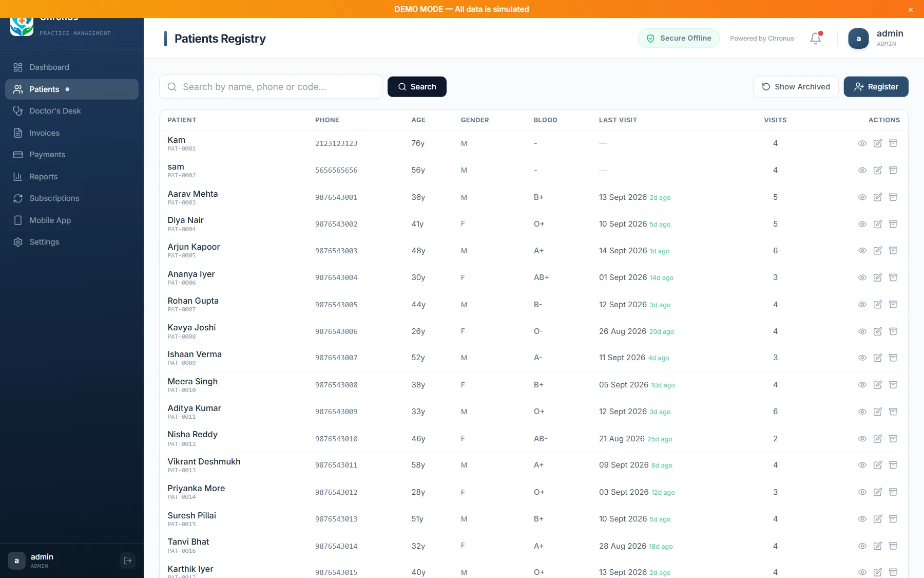Edit Kavya Joshi's patient record
The image size is (924, 578).
pyautogui.click(x=878, y=331)
